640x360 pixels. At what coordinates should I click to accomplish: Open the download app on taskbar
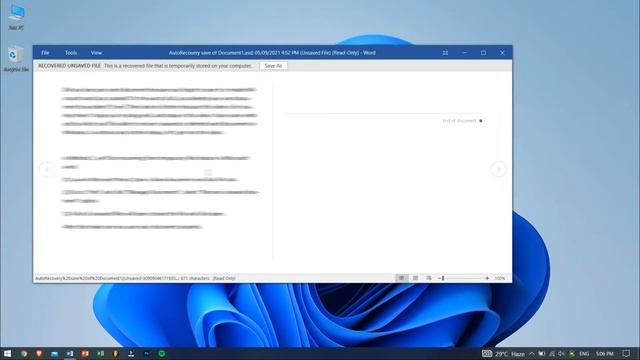131,353
